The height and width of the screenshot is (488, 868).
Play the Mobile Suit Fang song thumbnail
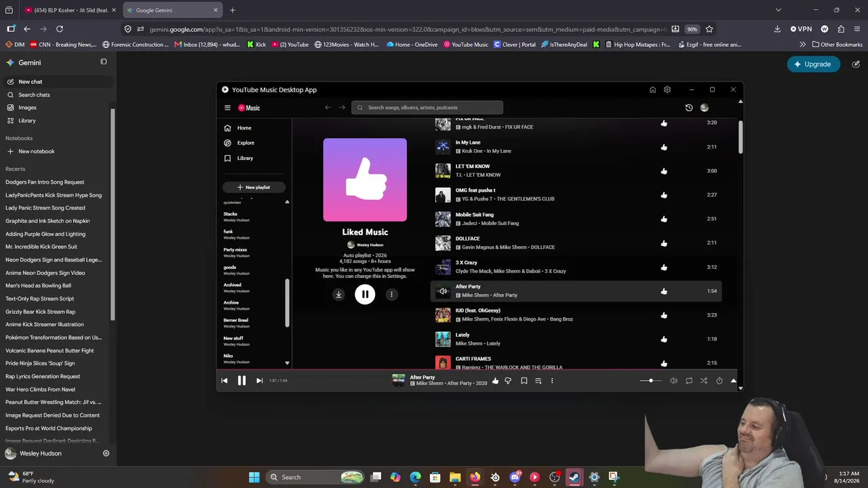[x=443, y=219]
